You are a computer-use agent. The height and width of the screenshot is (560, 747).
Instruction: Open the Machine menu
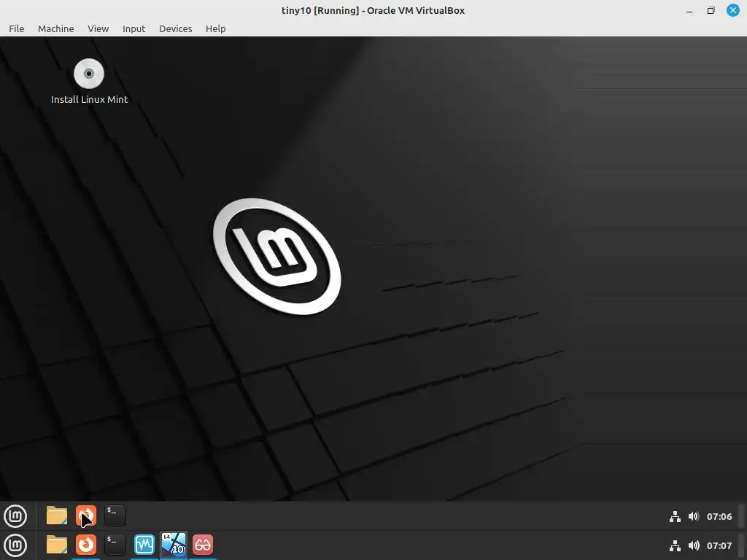[x=55, y=28]
